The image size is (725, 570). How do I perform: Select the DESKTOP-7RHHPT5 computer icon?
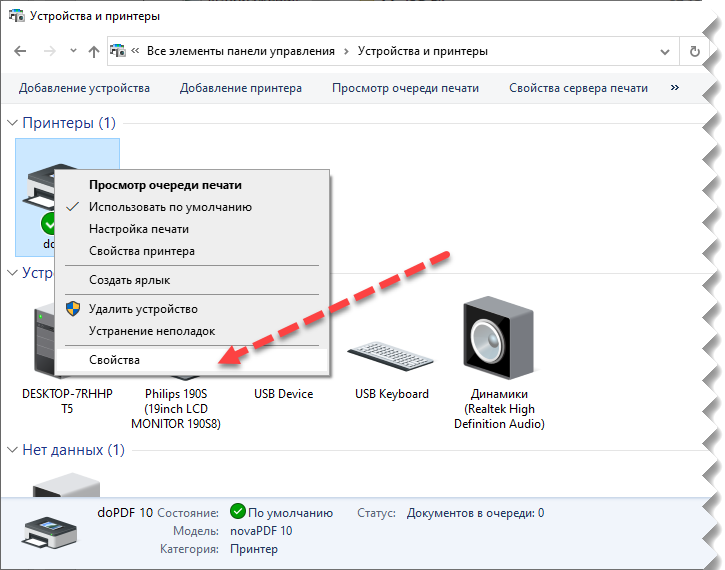(44, 340)
